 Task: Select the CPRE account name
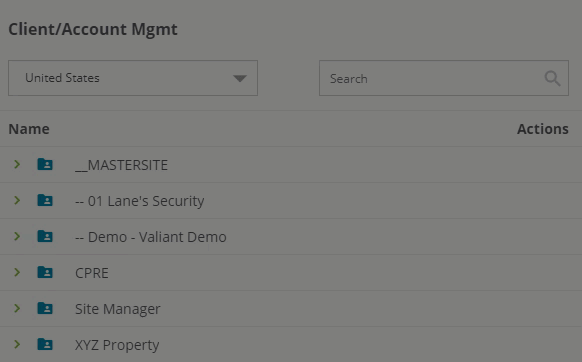[x=92, y=273]
